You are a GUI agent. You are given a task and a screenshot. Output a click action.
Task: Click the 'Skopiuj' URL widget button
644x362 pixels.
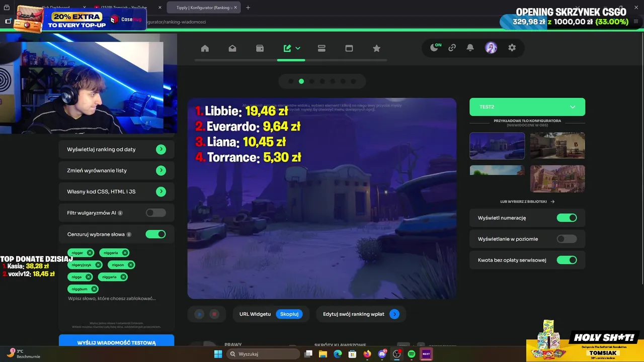pos(289,314)
